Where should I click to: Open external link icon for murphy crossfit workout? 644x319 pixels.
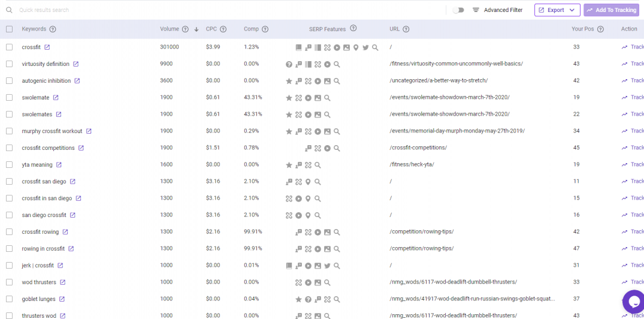tap(89, 131)
